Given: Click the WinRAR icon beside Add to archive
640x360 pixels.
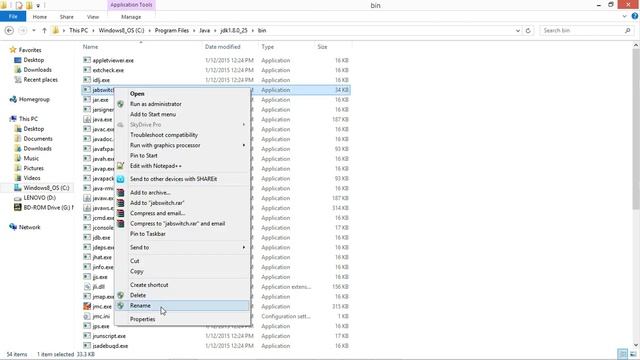Looking at the screenshot, I should tap(120, 193).
